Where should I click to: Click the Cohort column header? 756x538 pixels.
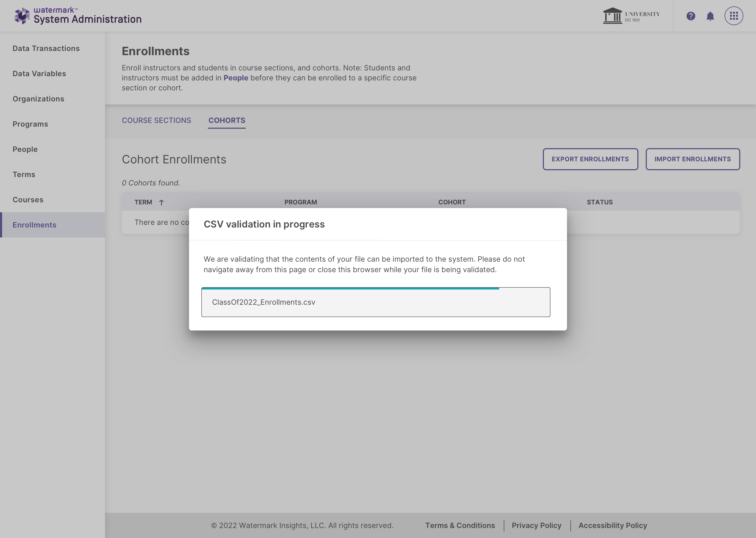click(x=452, y=202)
